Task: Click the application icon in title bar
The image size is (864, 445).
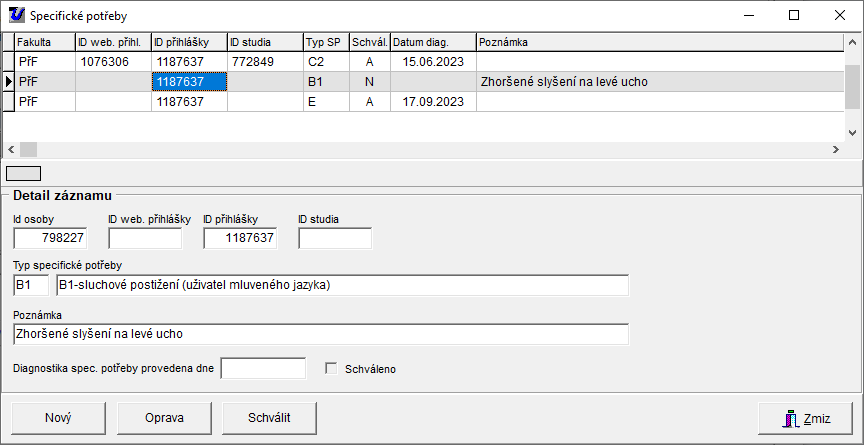Action: click(16, 16)
